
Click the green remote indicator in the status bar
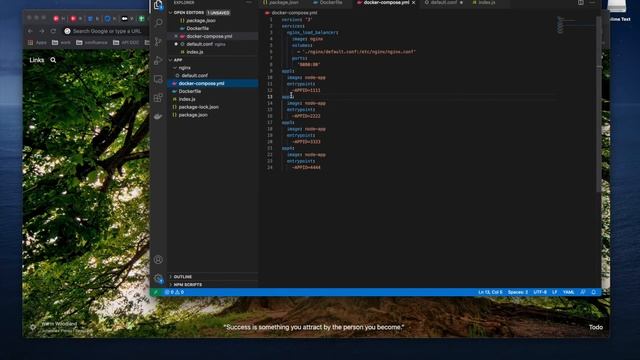[156, 292]
